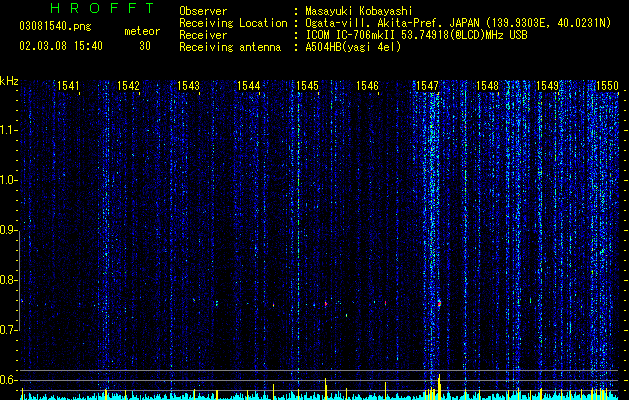Select the name Masayuki Kobayashi
The width and height of the screenshot is (629, 400).
359,11
